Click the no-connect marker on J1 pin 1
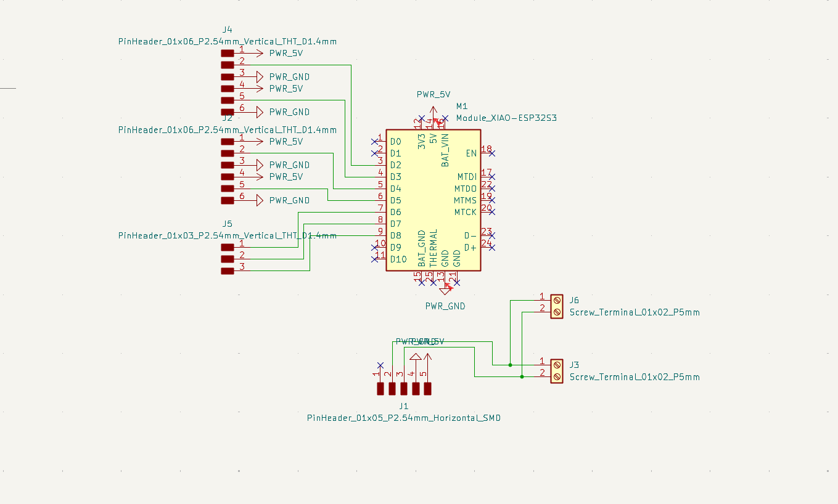 pos(380,365)
